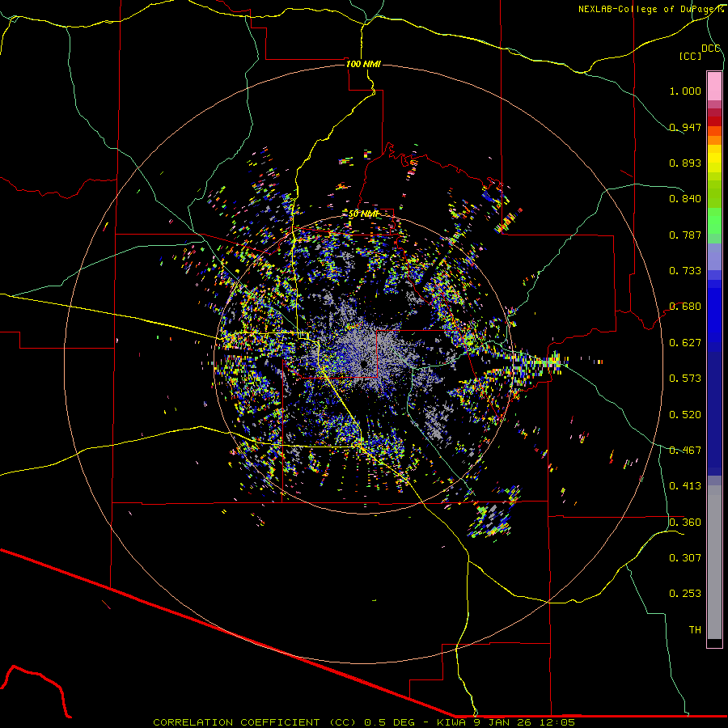Click the black radar site dot at center
The image size is (728, 728).
(364, 364)
